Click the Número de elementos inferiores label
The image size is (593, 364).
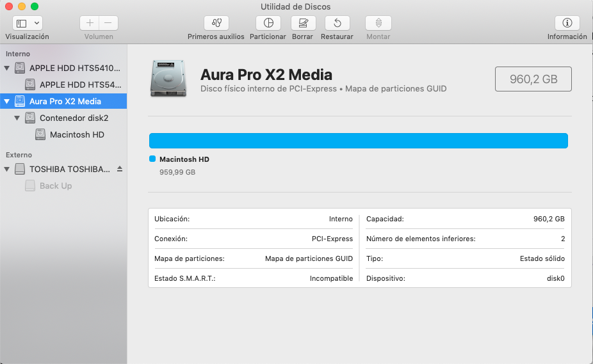click(x=421, y=239)
